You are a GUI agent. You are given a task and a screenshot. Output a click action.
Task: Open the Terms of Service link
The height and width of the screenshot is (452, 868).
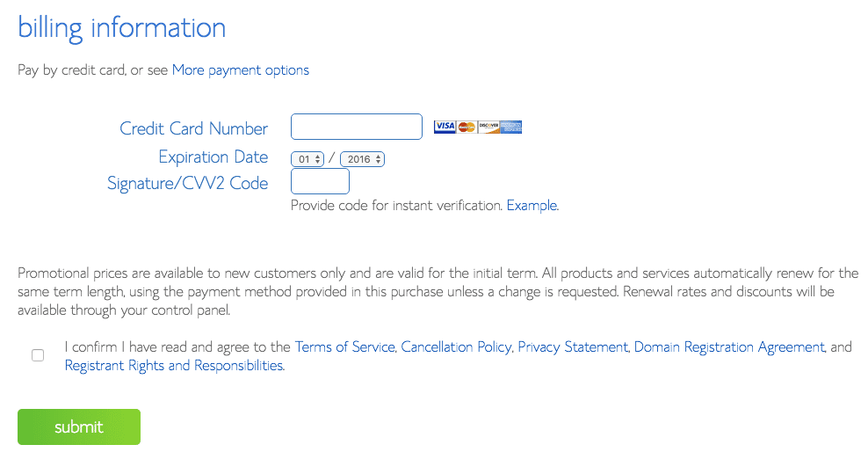(x=344, y=347)
